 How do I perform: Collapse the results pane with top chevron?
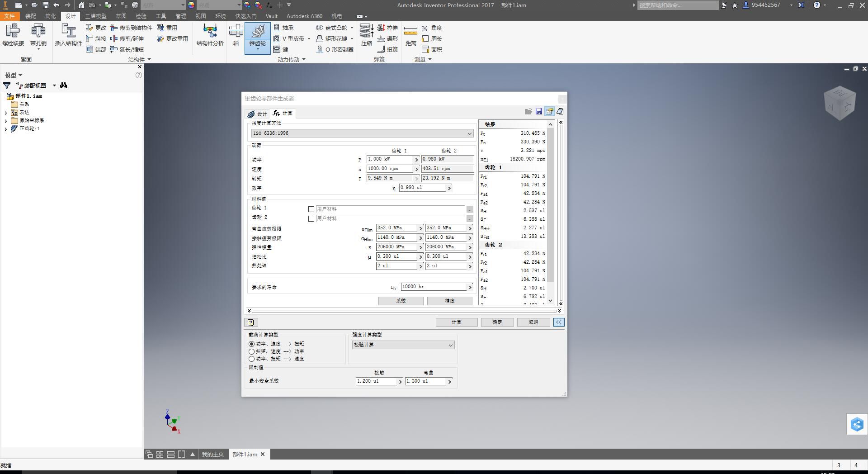[561, 123]
